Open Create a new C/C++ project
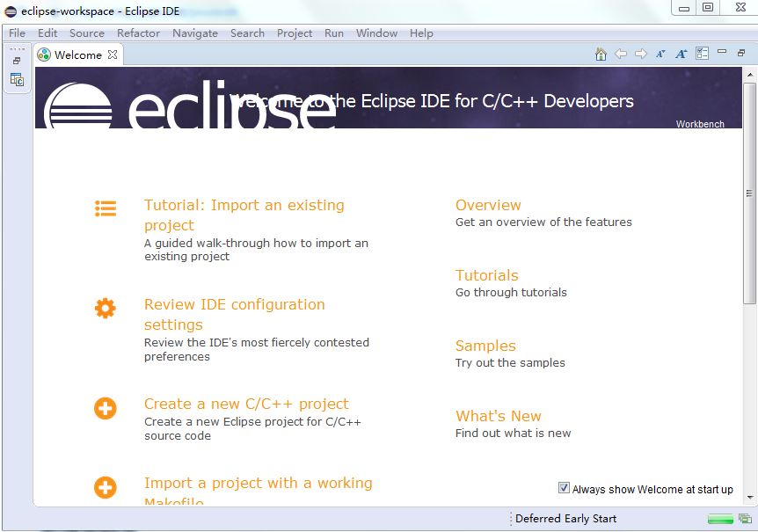758x532 pixels. [246, 404]
